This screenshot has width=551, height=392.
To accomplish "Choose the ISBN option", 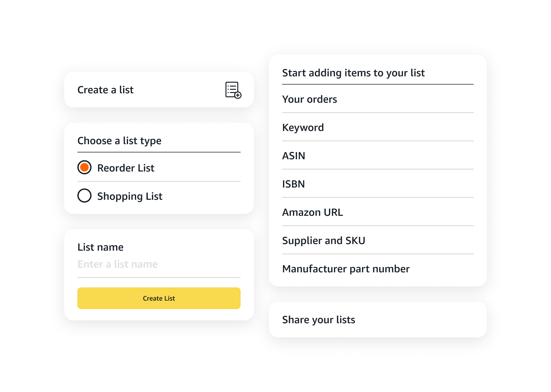I will coord(293,184).
